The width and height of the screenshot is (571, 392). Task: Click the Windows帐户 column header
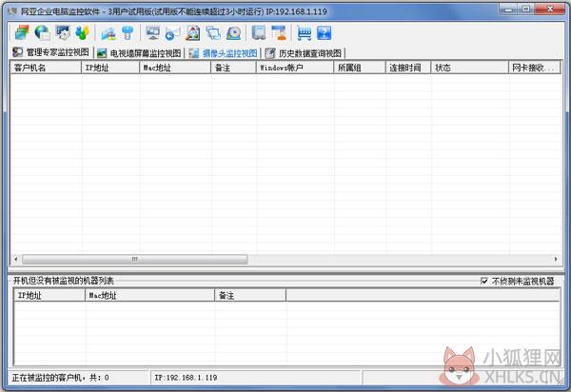(295, 68)
